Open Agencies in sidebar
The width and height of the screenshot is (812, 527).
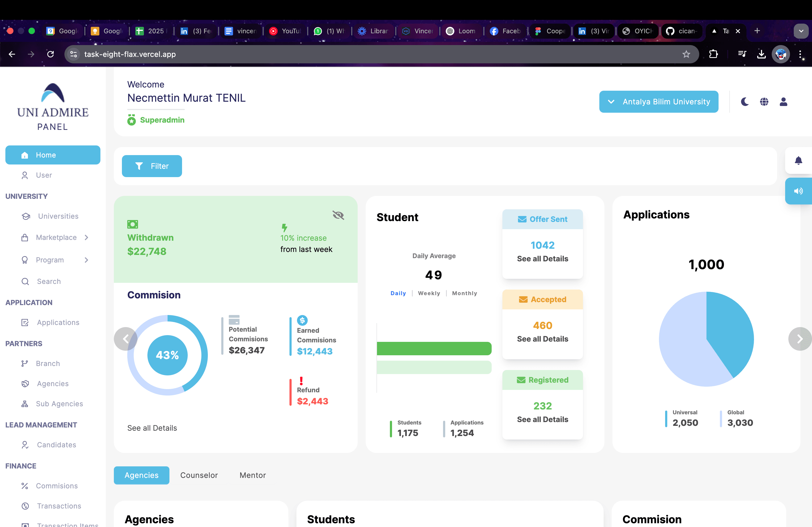45,384
